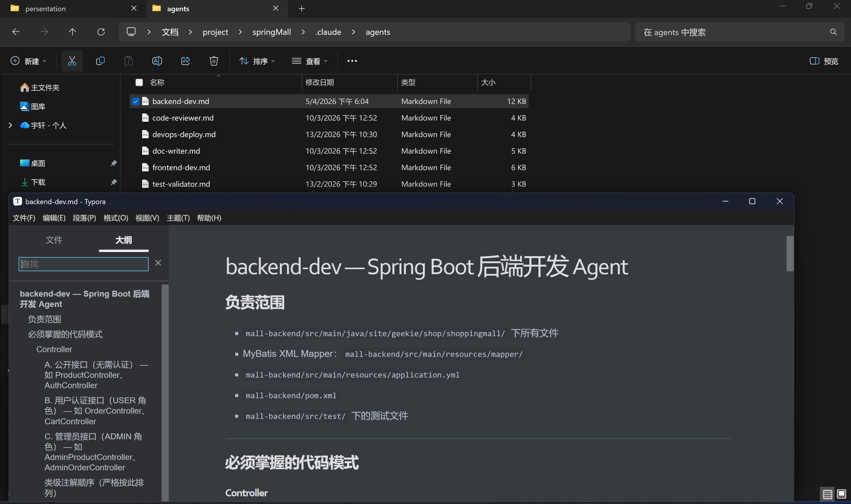Click the This PC monitor icon in address bar
The image size is (851, 504).
coord(131,32)
